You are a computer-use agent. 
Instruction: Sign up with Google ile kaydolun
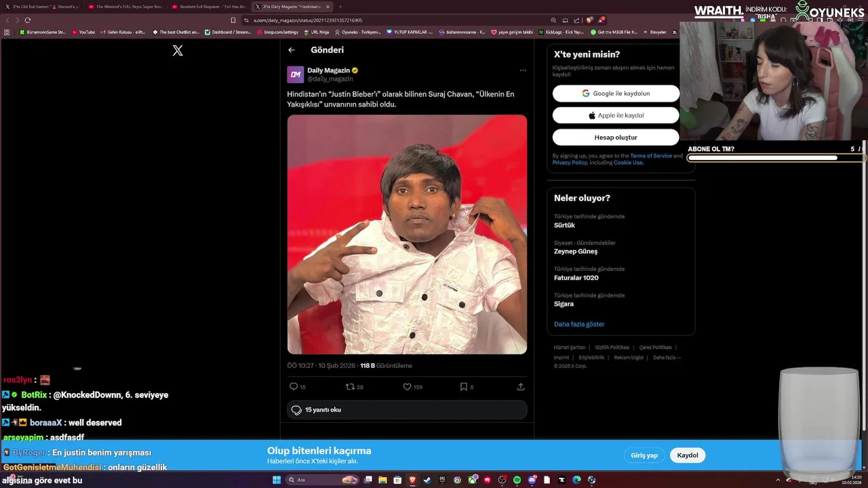coord(616,94)
